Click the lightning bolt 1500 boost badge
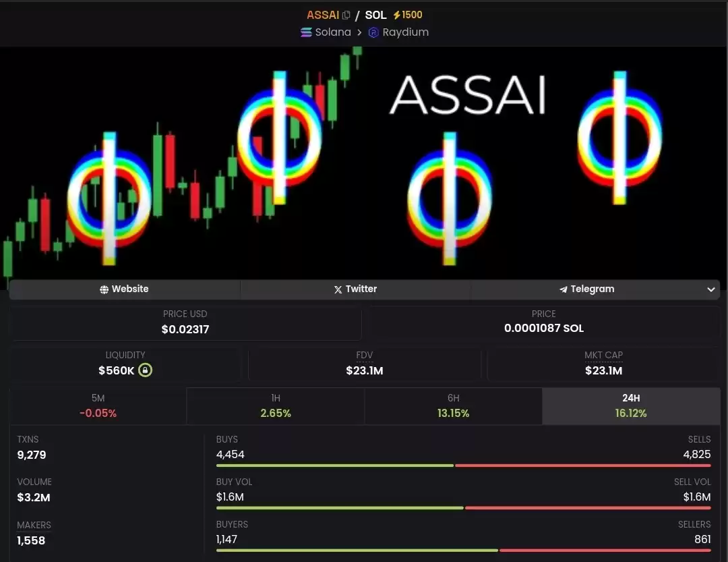 (408, 15)
